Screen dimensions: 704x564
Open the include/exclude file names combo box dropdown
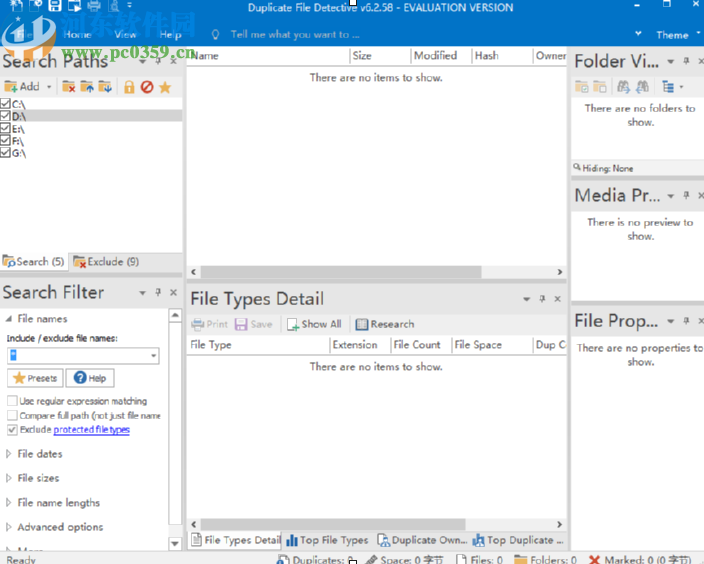(154, 356)
